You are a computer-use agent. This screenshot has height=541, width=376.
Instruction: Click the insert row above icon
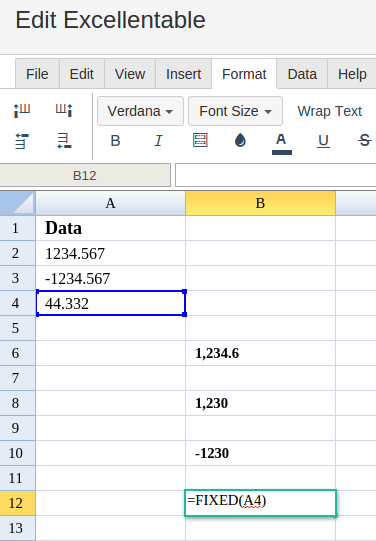22,141
